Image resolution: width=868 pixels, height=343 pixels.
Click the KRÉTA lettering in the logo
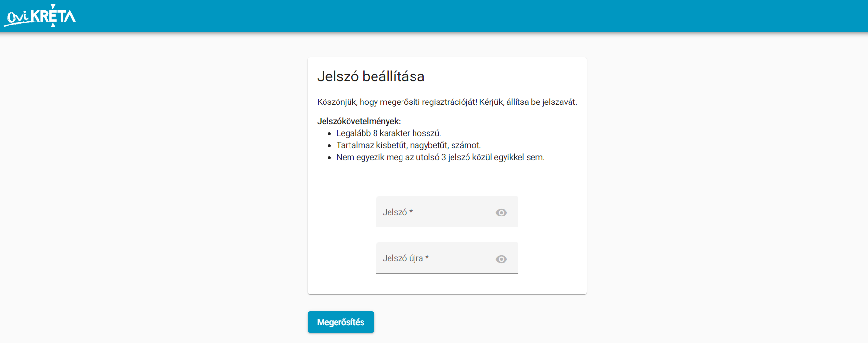tap(53, 16)
